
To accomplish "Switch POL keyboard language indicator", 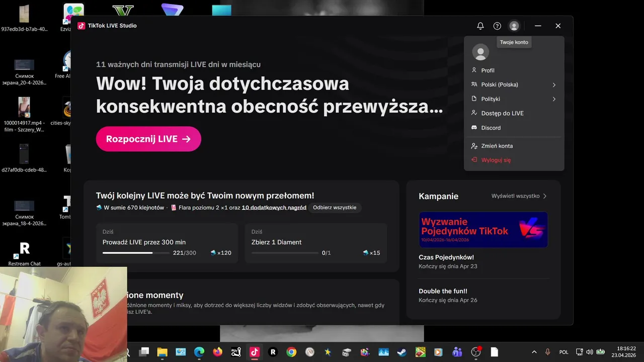I will pyautogui.click(x=564, y=352).
